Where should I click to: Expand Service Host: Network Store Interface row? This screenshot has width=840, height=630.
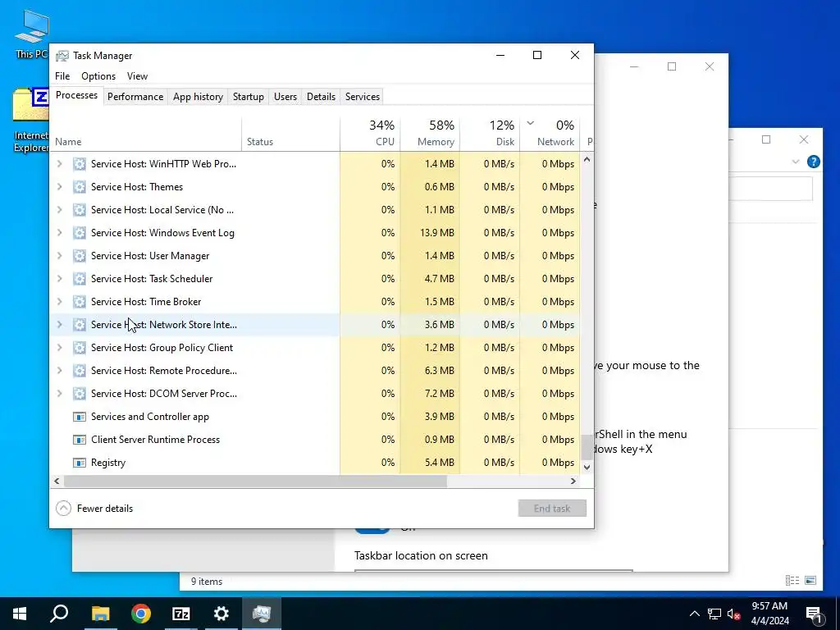pyautogui.click(x=59, y=325)
